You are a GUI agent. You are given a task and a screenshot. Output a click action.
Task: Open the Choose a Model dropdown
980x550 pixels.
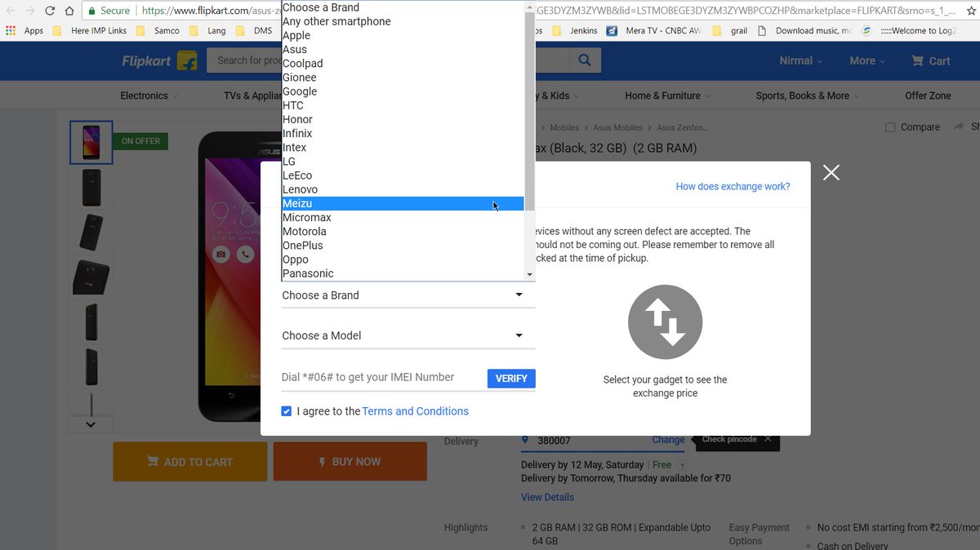(408, 335)
